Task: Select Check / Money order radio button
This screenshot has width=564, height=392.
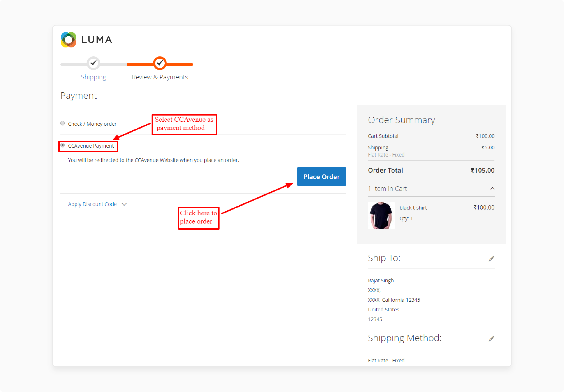Action: pos(63,123)
